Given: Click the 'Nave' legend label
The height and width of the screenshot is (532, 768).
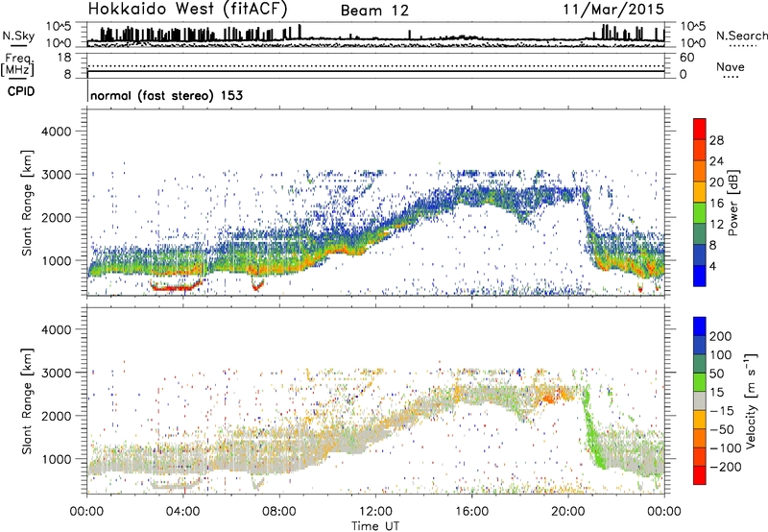Looking at the screenshot, I should [731, 67].
